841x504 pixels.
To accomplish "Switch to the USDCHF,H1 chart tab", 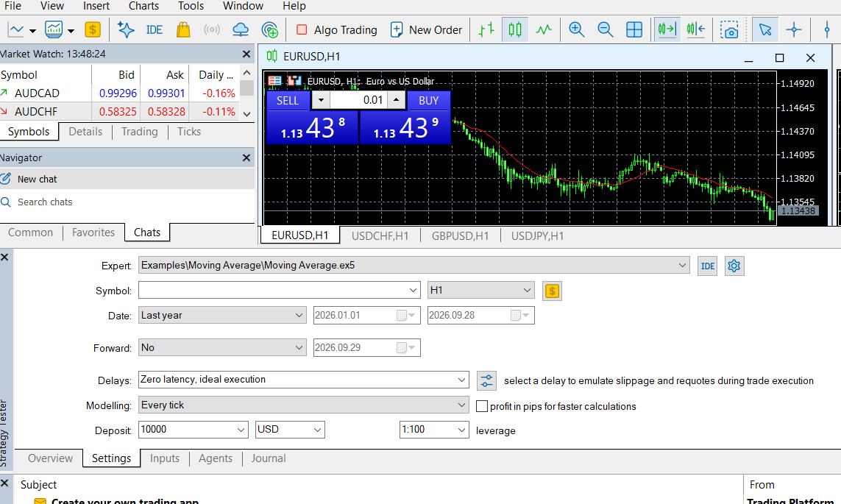I will coord(380,236).
